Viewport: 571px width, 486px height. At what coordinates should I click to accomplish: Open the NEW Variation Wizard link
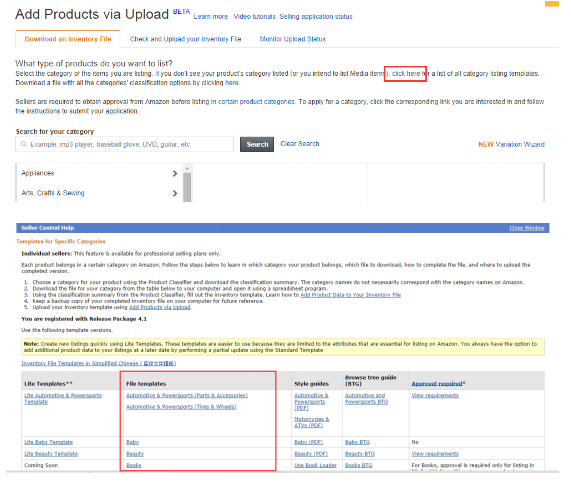(511, 145)
